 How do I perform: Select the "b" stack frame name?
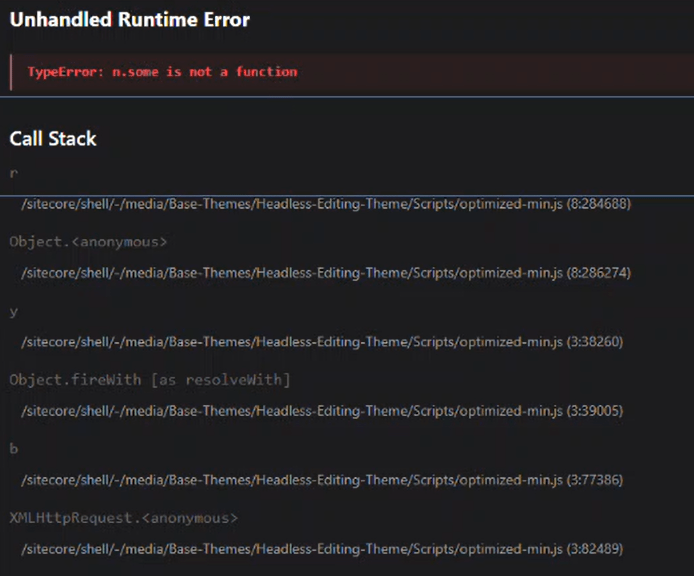click(x=14, y=449)
